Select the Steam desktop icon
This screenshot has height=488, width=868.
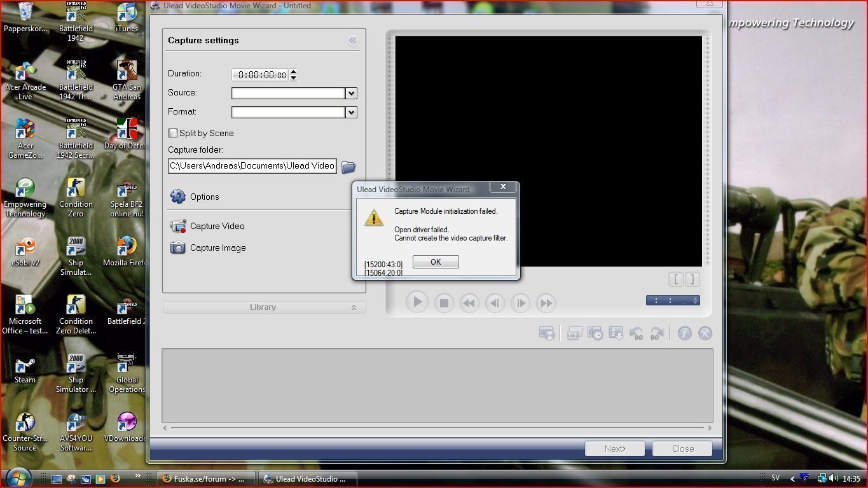(x=25, y=369)
